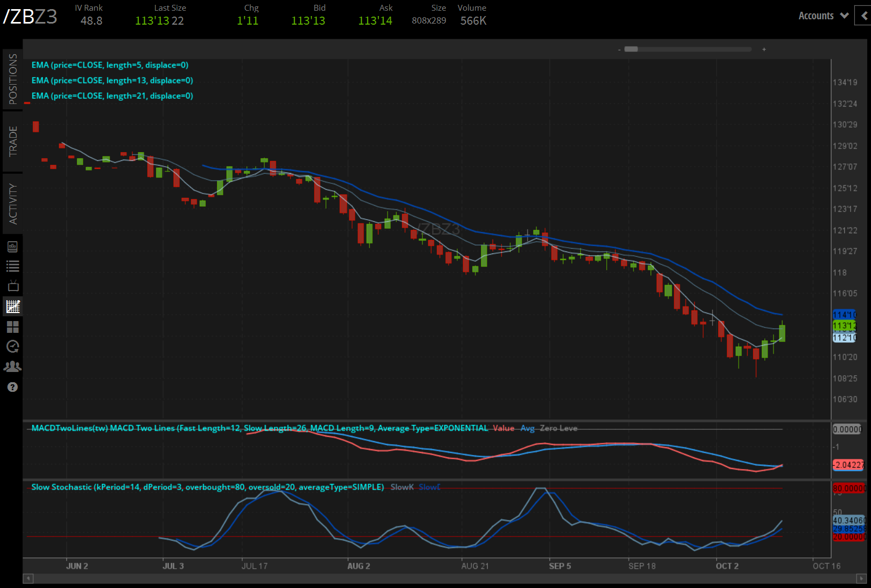This screenshot has height=588, width=871.
Task: Toggle the SlowK plot in the stochastic study
Action: (401, 487)
